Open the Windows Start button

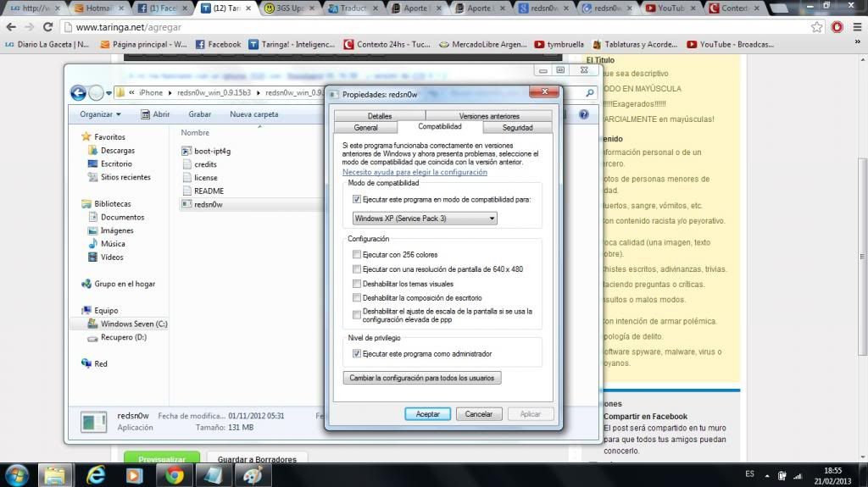tap(17, 475)
